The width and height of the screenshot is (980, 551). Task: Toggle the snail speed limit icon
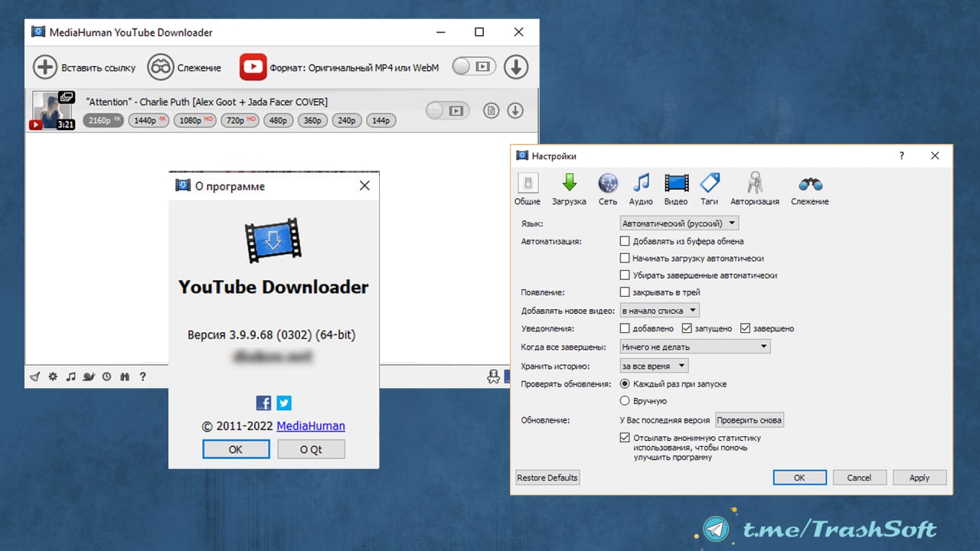pyautogui.click(x=89, y=377)
